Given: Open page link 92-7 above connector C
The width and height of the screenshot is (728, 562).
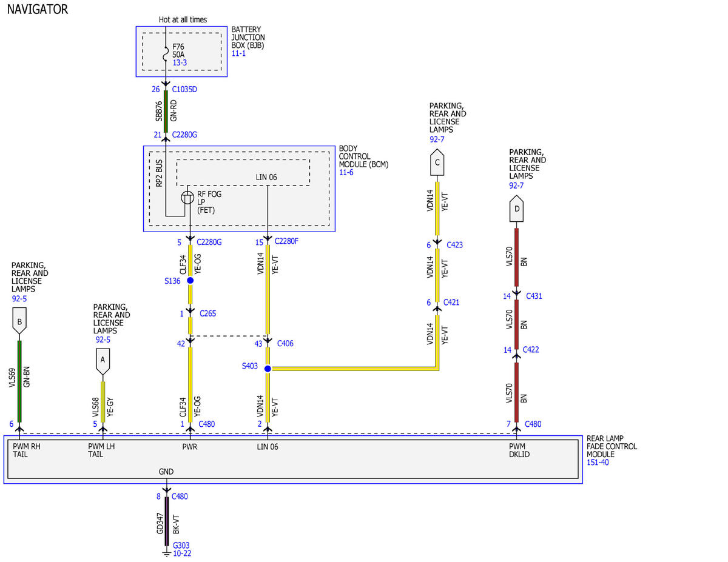Looking at the screenshot, I should pos(436,139).
